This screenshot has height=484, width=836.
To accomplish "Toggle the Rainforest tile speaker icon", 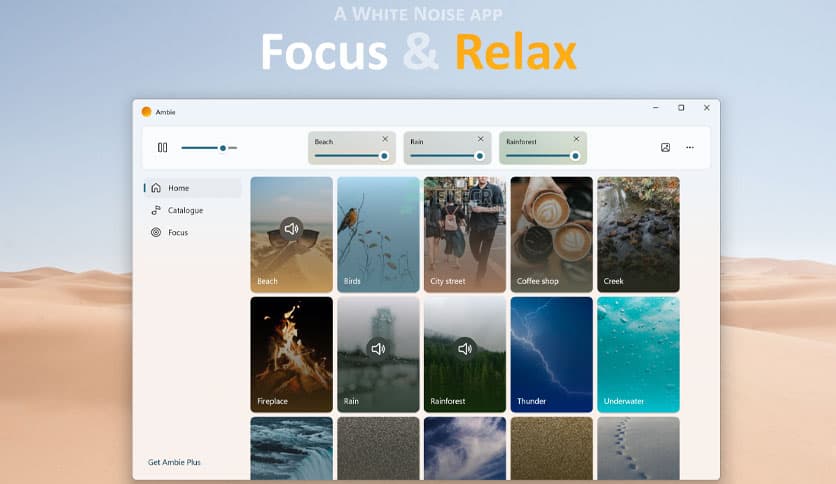I will pyautogui.click(x=465, y=349).
